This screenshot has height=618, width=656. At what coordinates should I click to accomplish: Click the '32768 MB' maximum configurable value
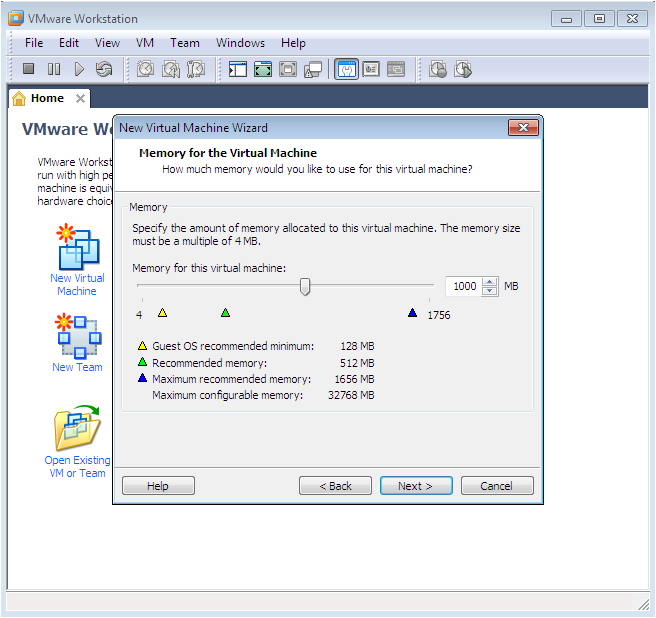click(x=351, y=395)
